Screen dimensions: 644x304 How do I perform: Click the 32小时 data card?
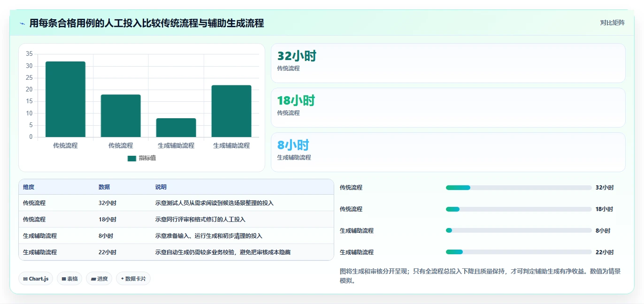click(448, 63)
